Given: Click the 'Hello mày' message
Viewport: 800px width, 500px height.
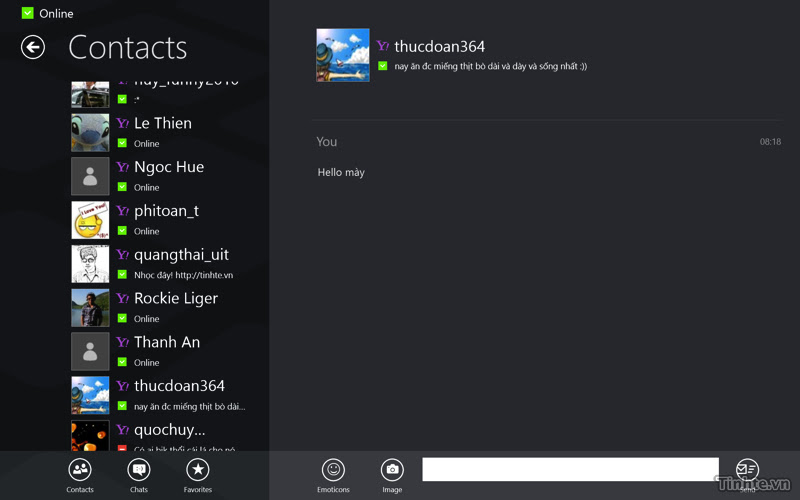Looking at the screenshot, I should (x=341, y=172).
